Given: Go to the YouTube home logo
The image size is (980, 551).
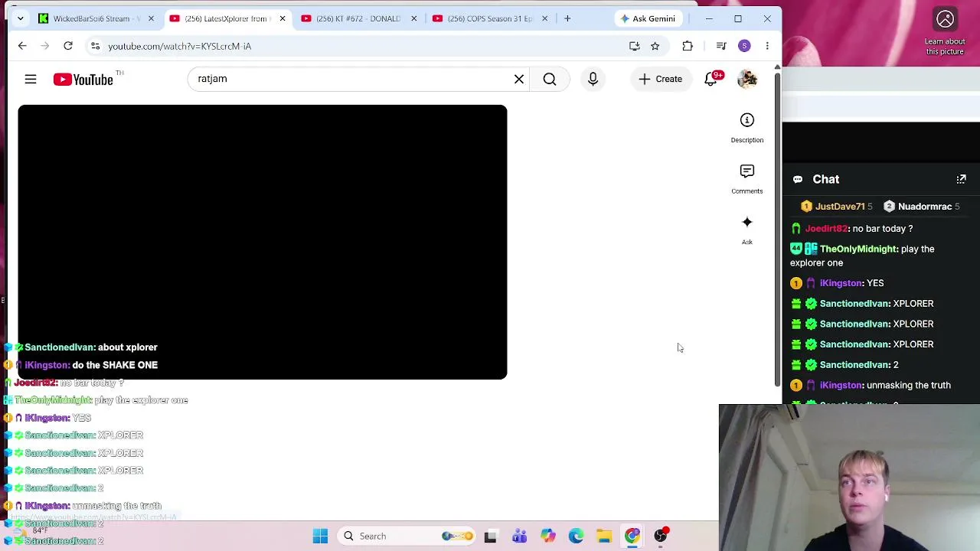Looking at the screenshot, I should tap(83, 79).
